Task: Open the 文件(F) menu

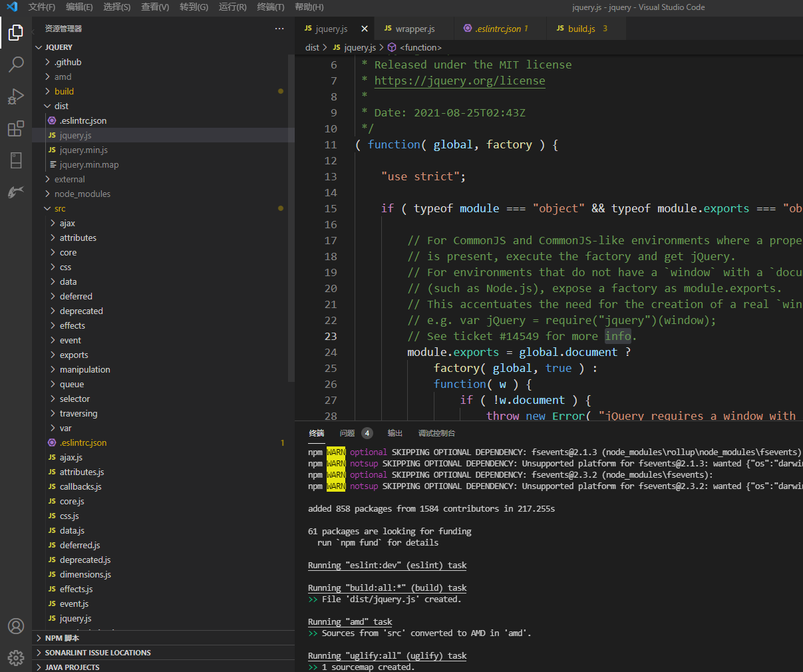Action: (x=42, y=7)
